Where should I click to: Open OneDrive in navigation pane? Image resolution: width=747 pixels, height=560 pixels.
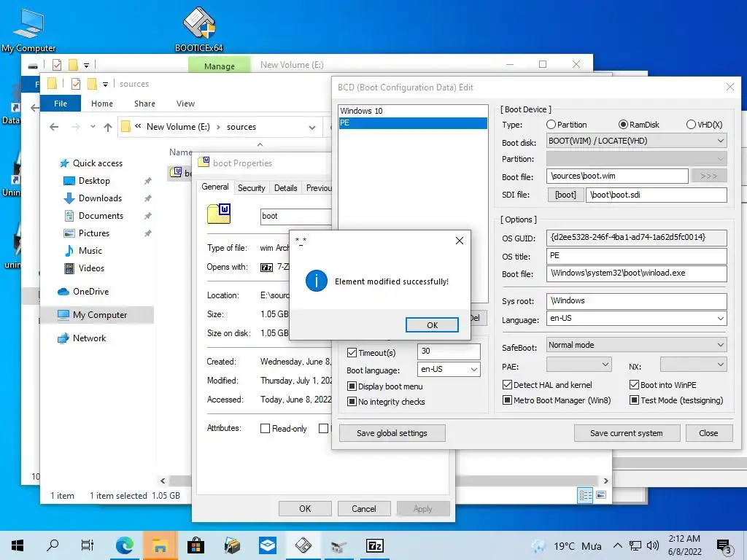click(90, 292)
